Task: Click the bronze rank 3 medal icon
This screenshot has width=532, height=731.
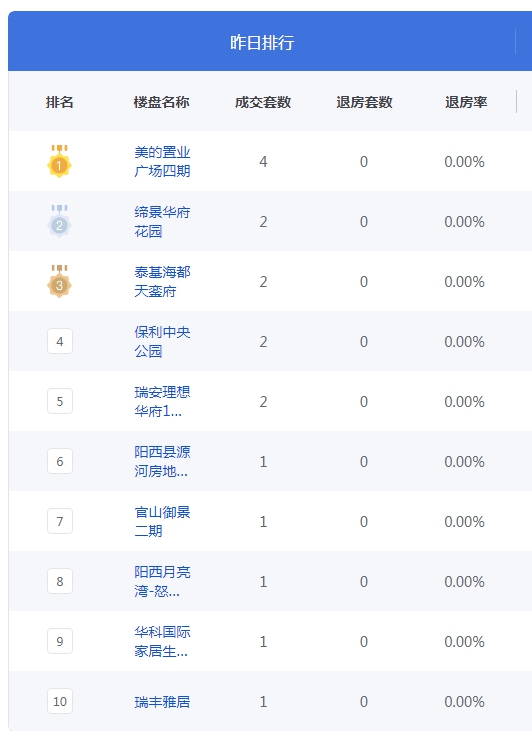Action: [59, 281]
